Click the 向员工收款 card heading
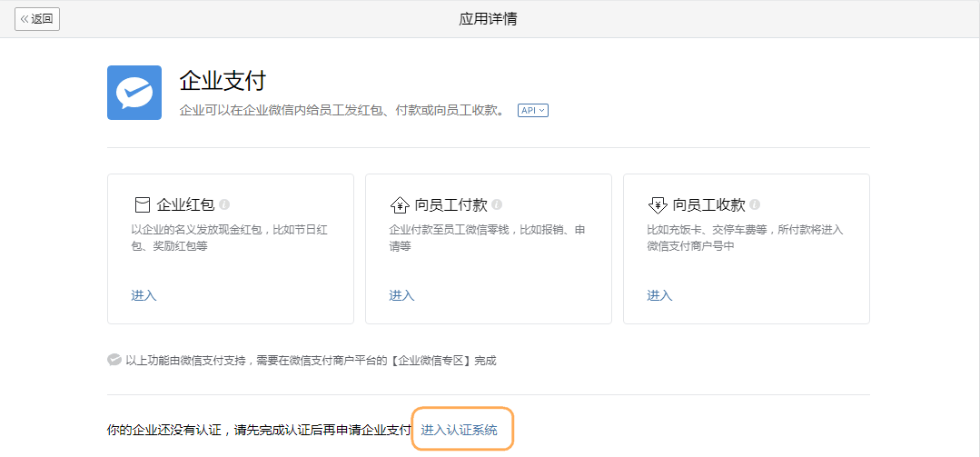The image size is (980, 457). click(708, 204)
